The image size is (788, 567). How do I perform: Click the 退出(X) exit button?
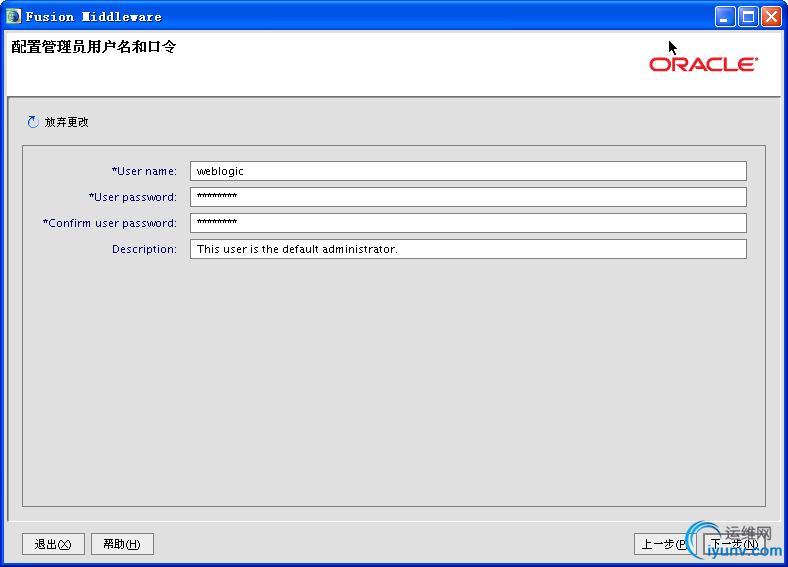point(53,544)
